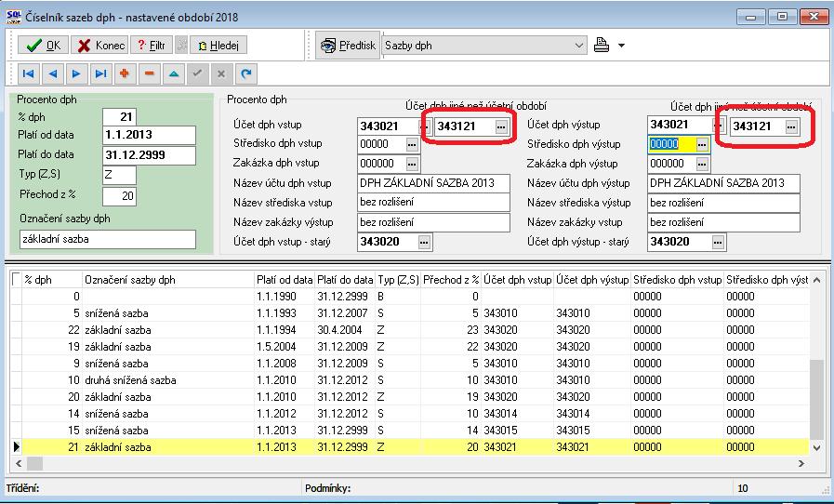The image size is (834, 504).
Task: Click Třídění status bar label
Action: [x=23, y=488]
